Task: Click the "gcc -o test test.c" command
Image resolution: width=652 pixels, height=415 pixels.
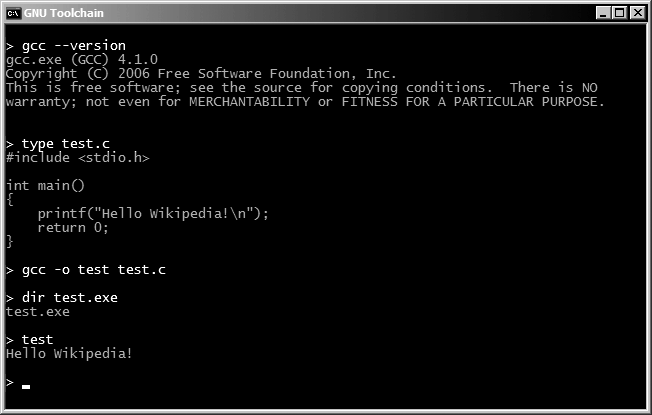Action: point(93,270)
